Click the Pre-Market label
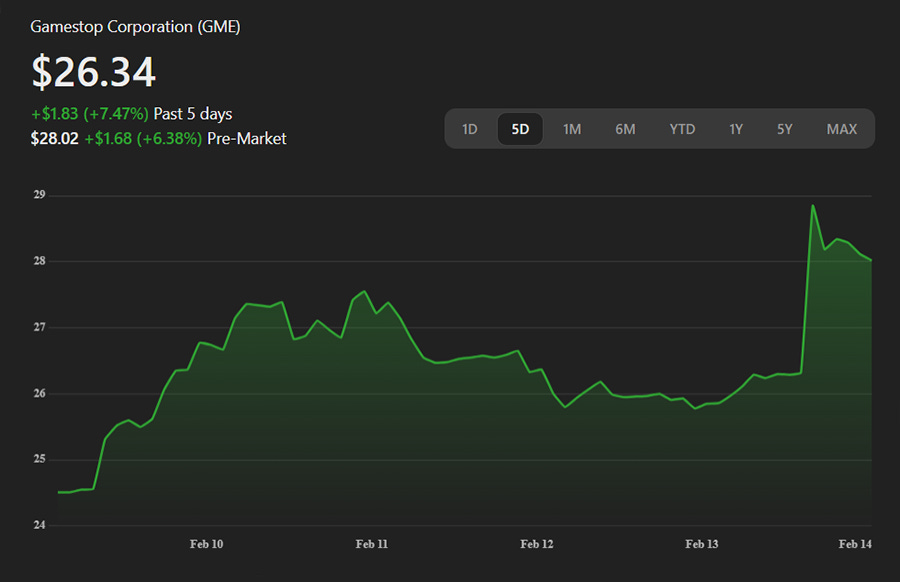The image size is (900, 582). (x=246, y=138)
